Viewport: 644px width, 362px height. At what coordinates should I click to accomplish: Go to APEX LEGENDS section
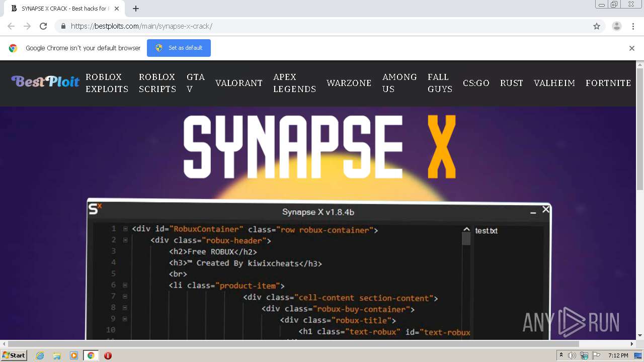pyautogui.click(x=295, y=83)
